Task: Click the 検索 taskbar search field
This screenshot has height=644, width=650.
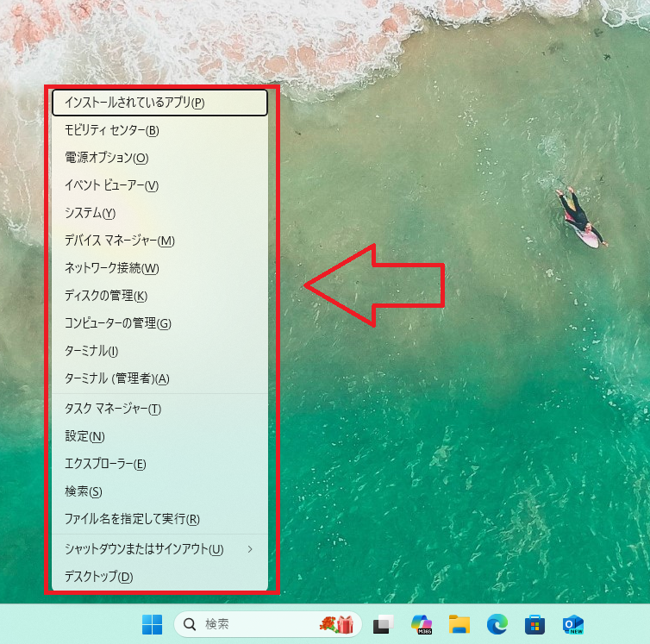Action: 268,624
